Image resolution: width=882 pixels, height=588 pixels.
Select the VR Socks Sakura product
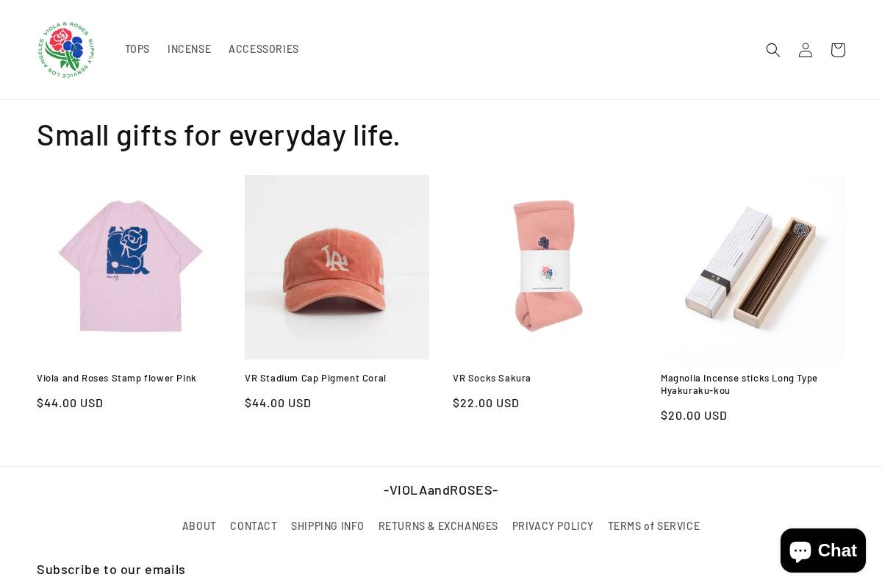click(x=492, y=378)
